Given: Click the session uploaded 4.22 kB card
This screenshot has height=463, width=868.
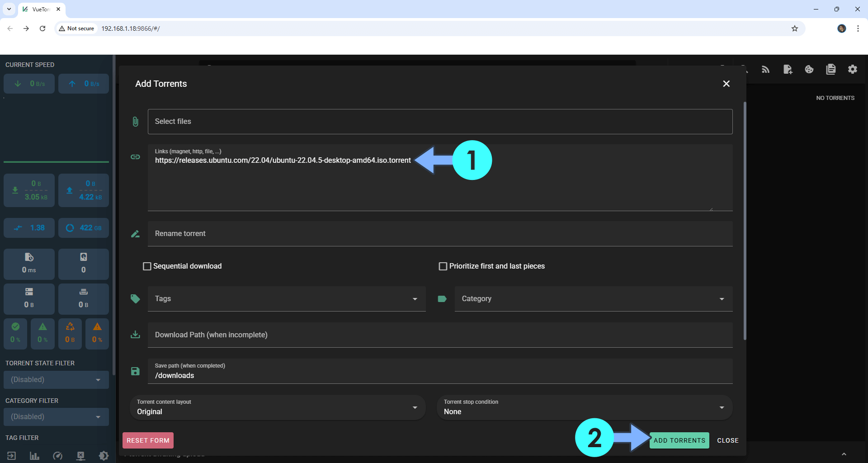Looking at the screenshot, I should [x=84, y=190].
